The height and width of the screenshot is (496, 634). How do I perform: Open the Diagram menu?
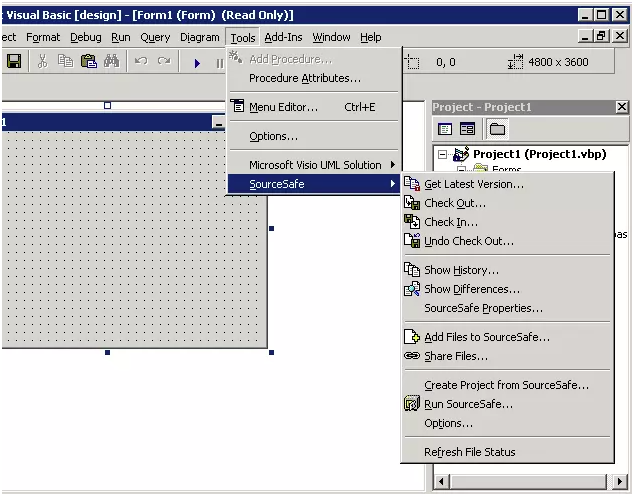click(x=200, y=38)
